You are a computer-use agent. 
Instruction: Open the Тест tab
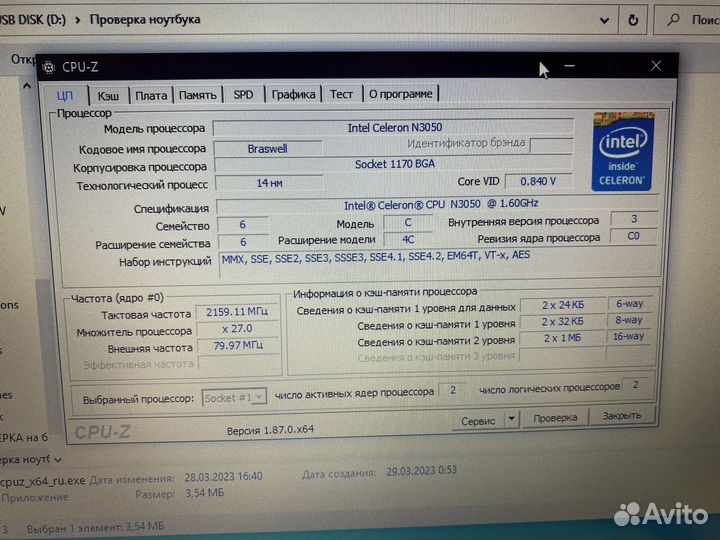[341, 94]
